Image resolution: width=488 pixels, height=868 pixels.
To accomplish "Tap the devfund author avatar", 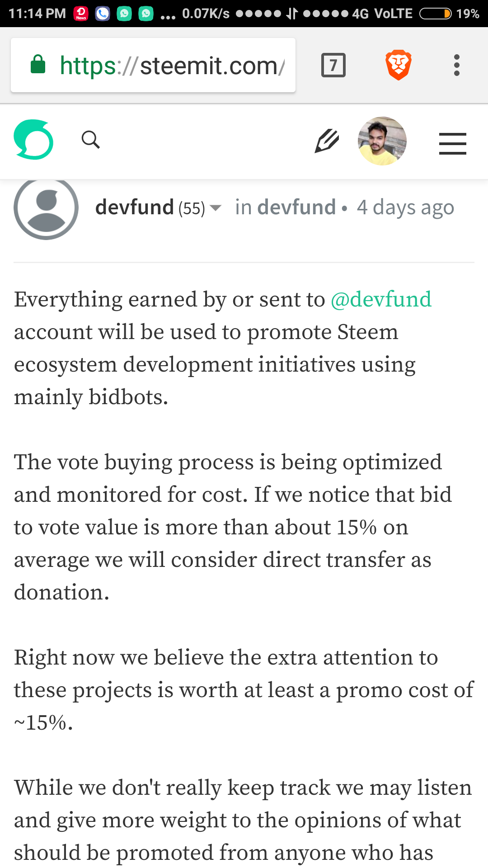I will [46, 208].
